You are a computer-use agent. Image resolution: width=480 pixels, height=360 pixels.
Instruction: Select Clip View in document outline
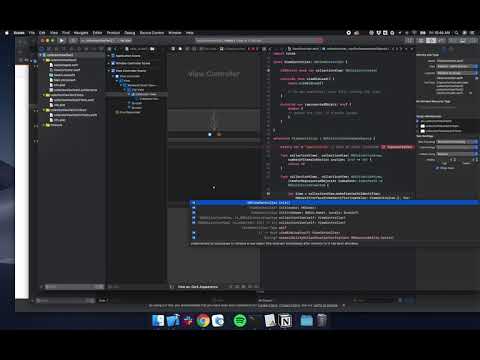click(138, 90)
